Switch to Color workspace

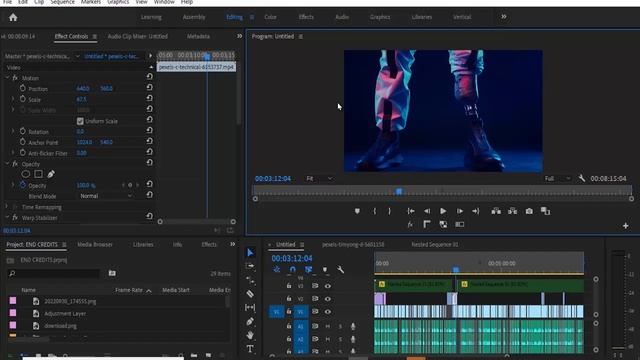[270, 17]
